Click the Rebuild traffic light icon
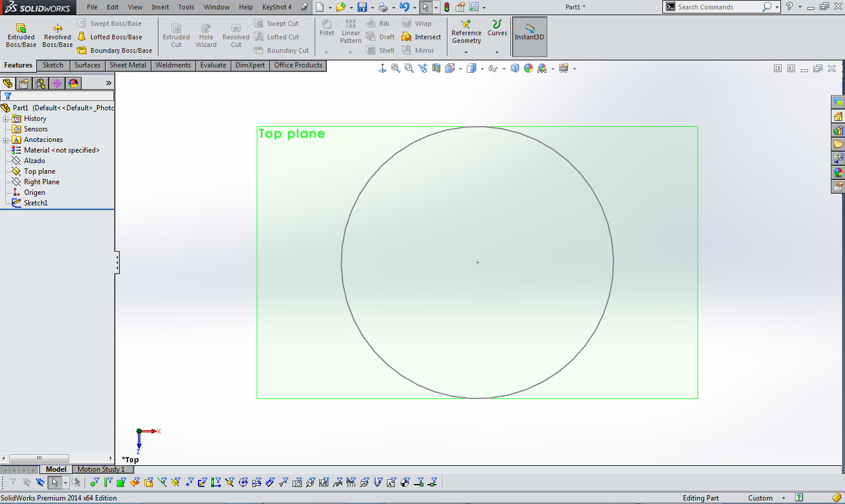This screenshot has height=504, width=845. point(447,7)
